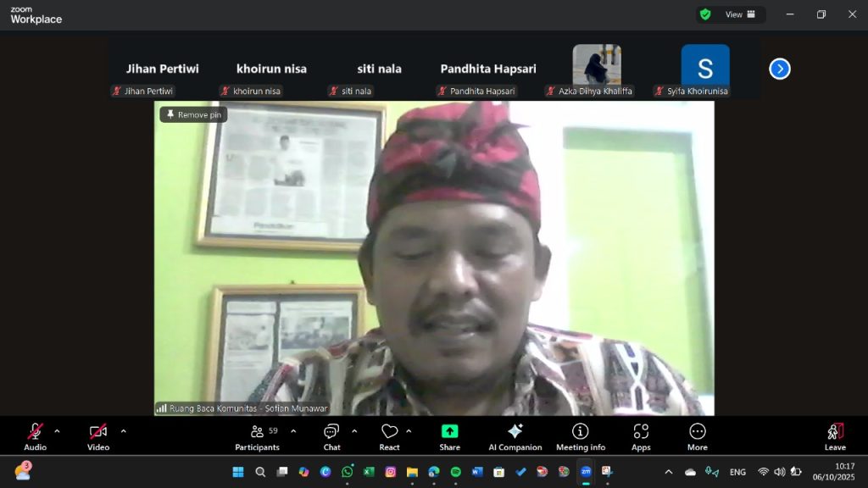This screenshot has height=488, width=868.
Task: Show Meeting info details
Action: (x=580, y=435)
